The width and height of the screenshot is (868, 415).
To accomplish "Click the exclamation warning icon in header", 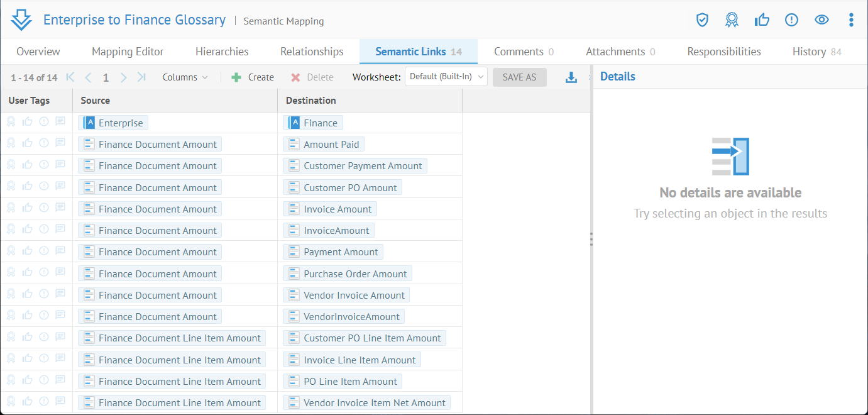I will (791, 20).
